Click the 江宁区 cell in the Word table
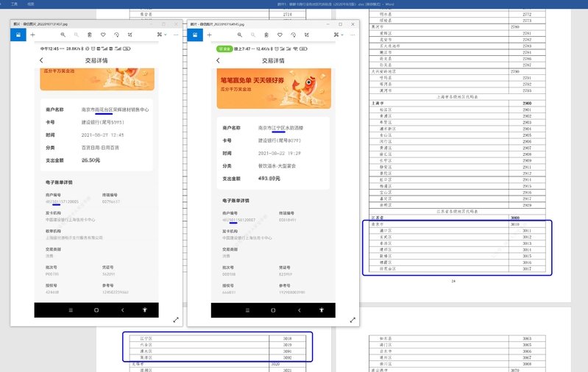The width and height of the screenshot is (588, 372). pos(199,338)
